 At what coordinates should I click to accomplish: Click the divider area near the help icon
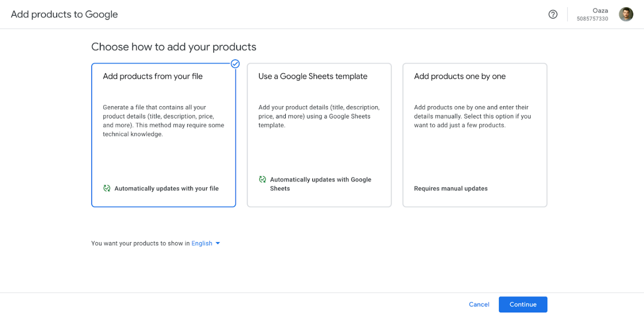coord(567,14)
